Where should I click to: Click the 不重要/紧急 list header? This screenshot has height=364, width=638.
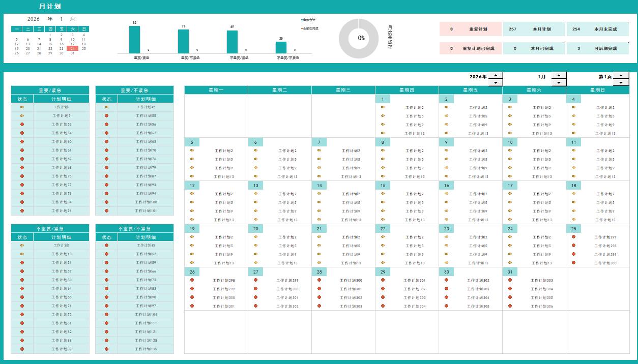(x=50, y=229)
